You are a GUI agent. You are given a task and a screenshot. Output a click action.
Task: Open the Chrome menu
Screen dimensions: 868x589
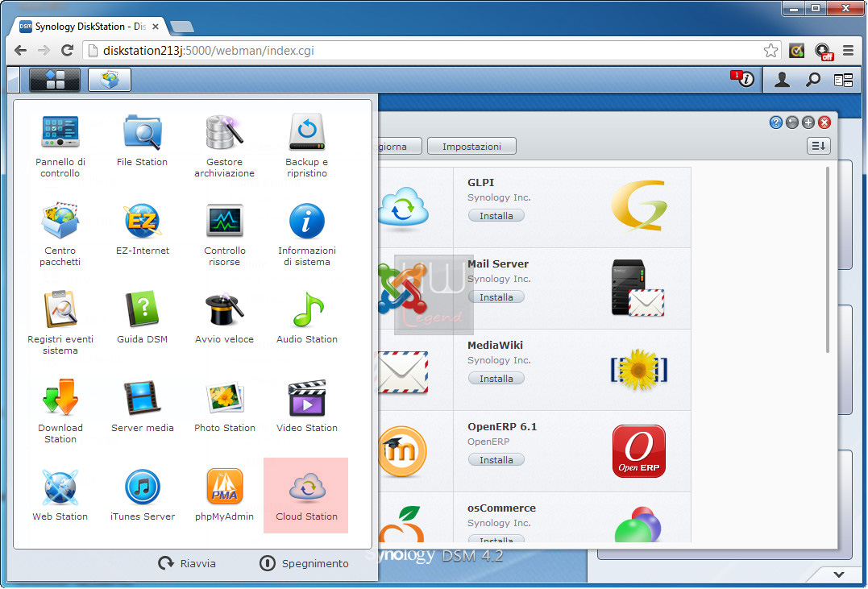848,51
